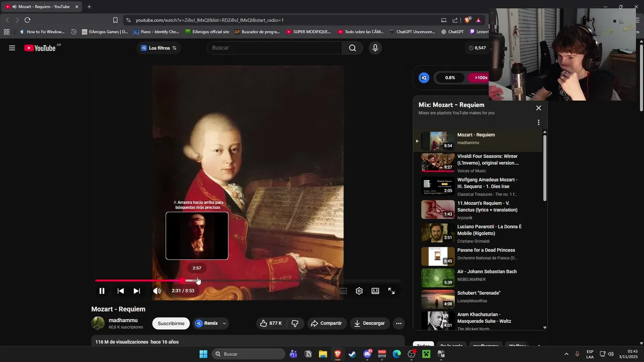The image size is (644, 362).
Task: Play Vivaldi Four Seasons: Winter from the mix
Action: pyautogui.click(x=478, y=163)
